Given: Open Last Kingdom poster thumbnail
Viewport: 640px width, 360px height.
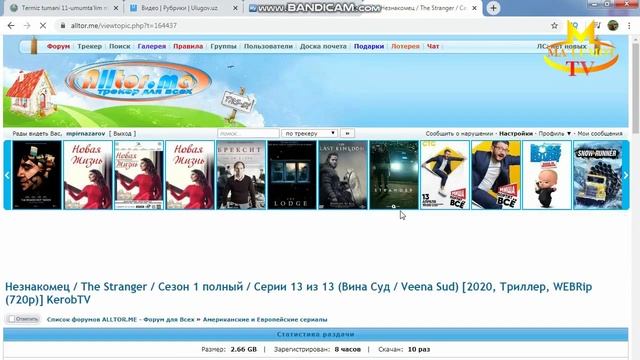Looking at the screenshot, I should tap(343, 175).
